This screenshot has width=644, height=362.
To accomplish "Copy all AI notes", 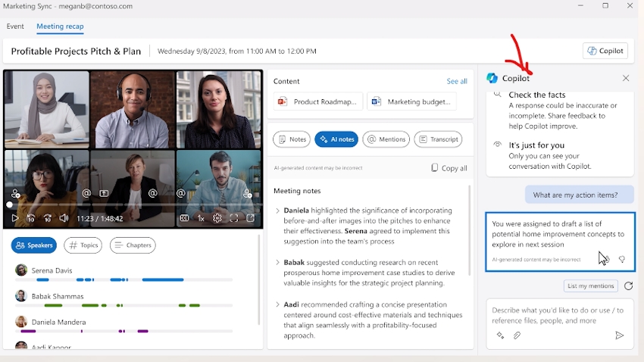I will 449,168.
